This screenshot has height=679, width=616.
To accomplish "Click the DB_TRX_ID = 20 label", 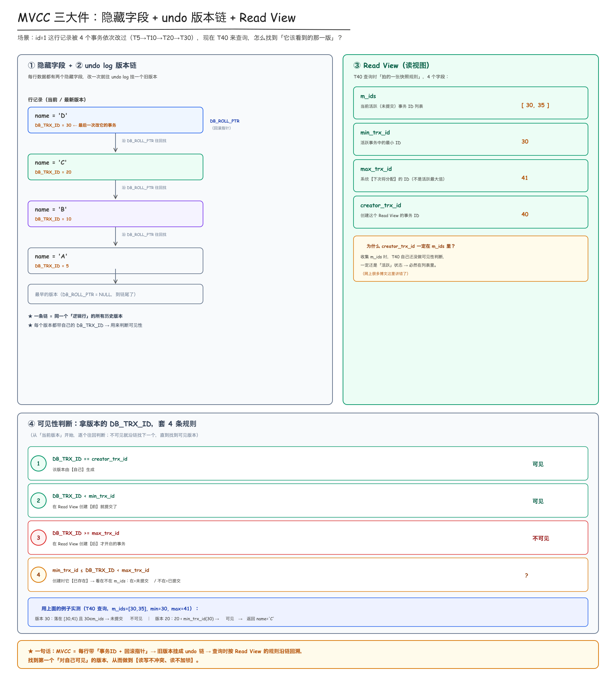I will (x=53, y=172).
